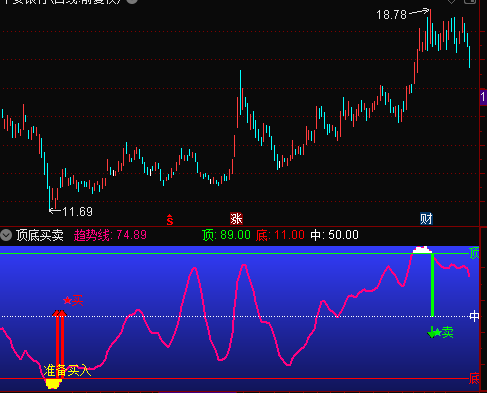This screenshot has width=487, height=393.
Task: Click the 底 label on right axis
Action: (474, 379)
